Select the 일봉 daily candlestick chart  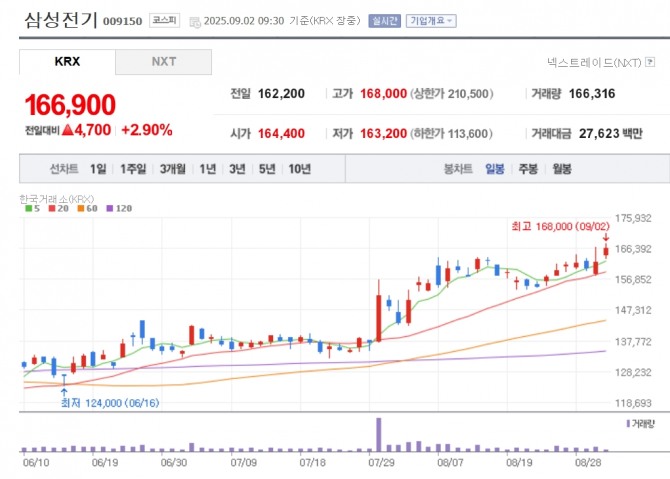click(x=495, y=169)
